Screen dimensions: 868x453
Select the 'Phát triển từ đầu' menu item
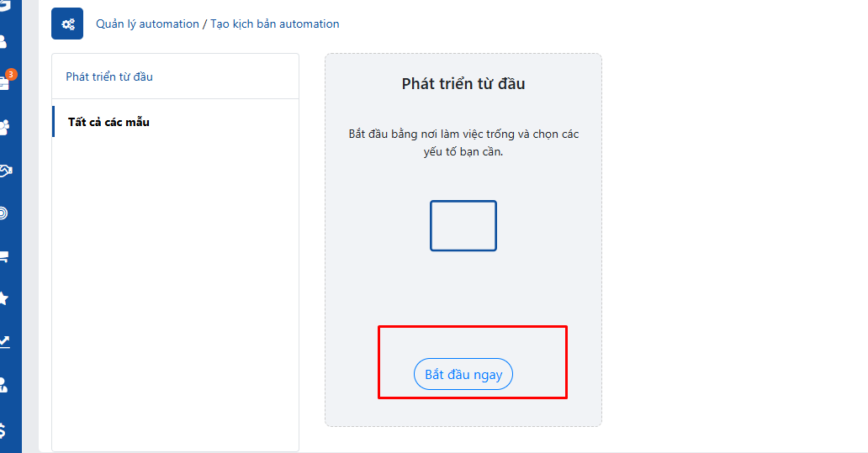109,76
